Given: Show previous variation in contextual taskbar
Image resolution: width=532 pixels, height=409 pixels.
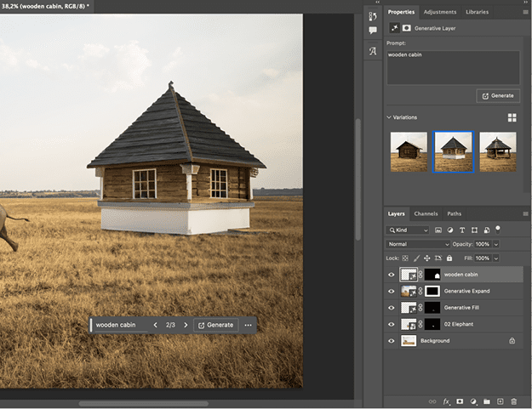Looking at the screenshot, I should click(156, 325).
